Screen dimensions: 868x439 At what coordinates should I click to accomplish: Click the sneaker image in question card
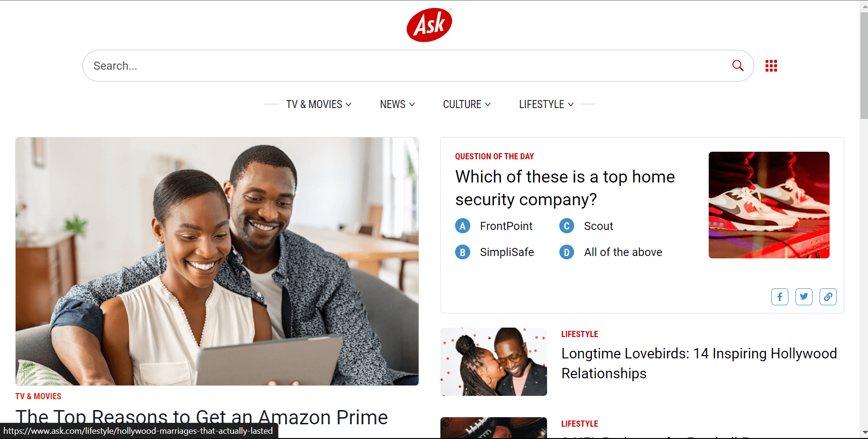pyautogui.click(x=769, y=205)
